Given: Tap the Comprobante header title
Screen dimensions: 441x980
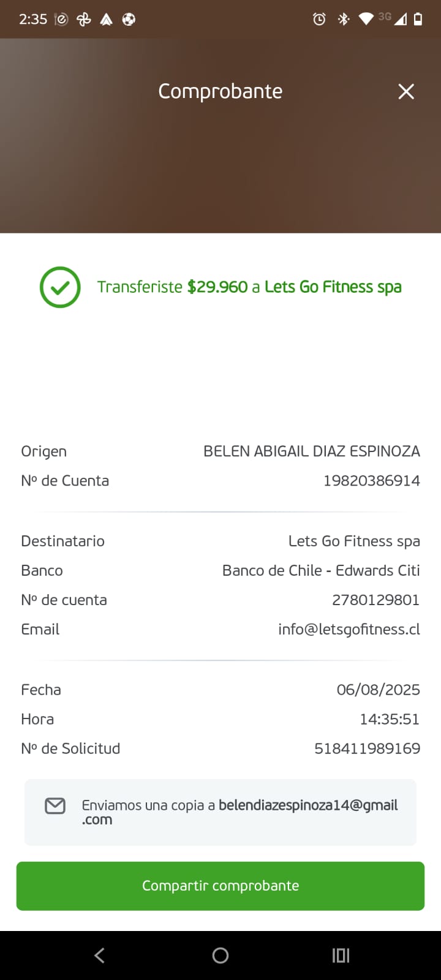Looking at the screenshot, I should tap(221, 91).
